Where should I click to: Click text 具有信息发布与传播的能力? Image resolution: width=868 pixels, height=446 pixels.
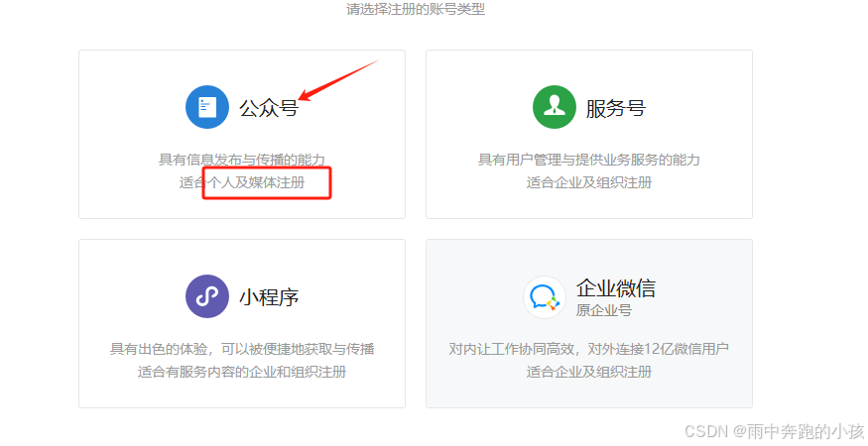pos(242,160)
